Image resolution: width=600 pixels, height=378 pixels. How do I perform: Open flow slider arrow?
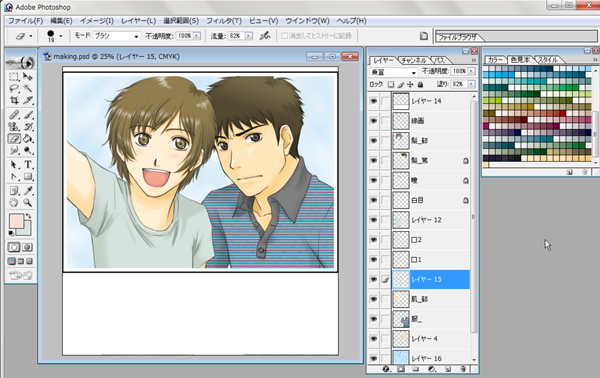tap(249, 36)
